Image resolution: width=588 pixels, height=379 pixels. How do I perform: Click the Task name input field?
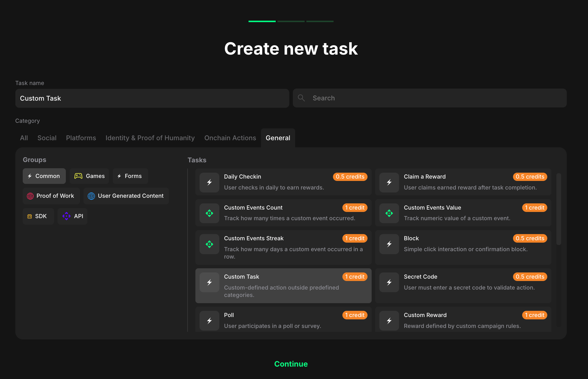pos(152,98)
